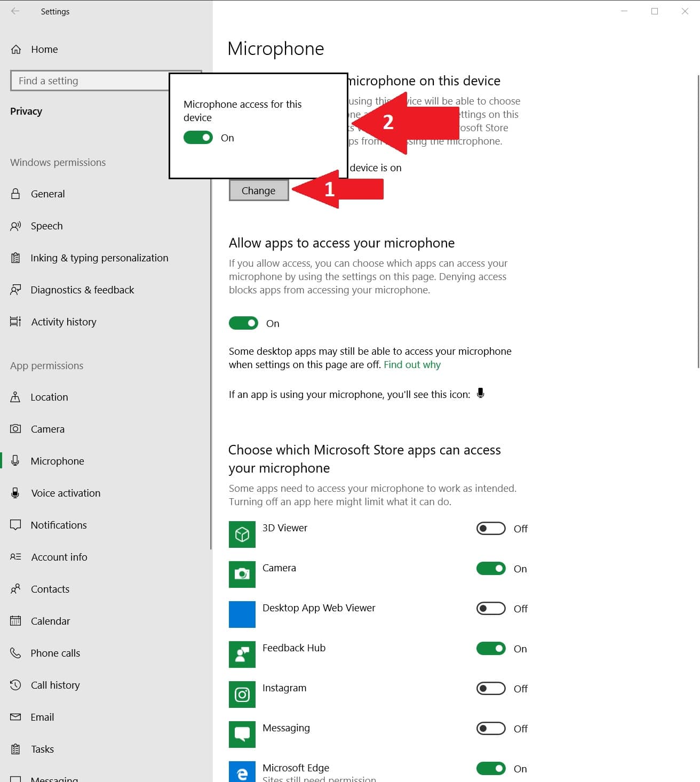Click the Voice activation icon

click(16, 493)
